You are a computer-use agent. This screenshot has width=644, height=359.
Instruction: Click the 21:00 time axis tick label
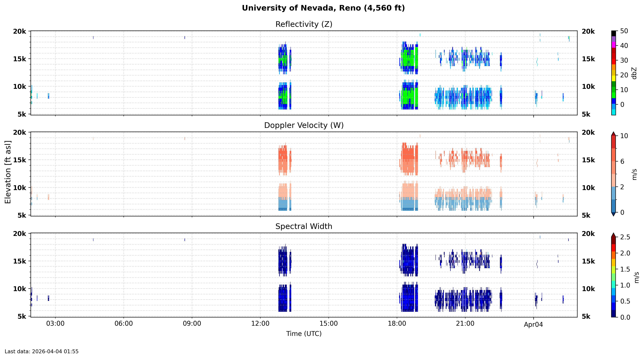[465, 324]
